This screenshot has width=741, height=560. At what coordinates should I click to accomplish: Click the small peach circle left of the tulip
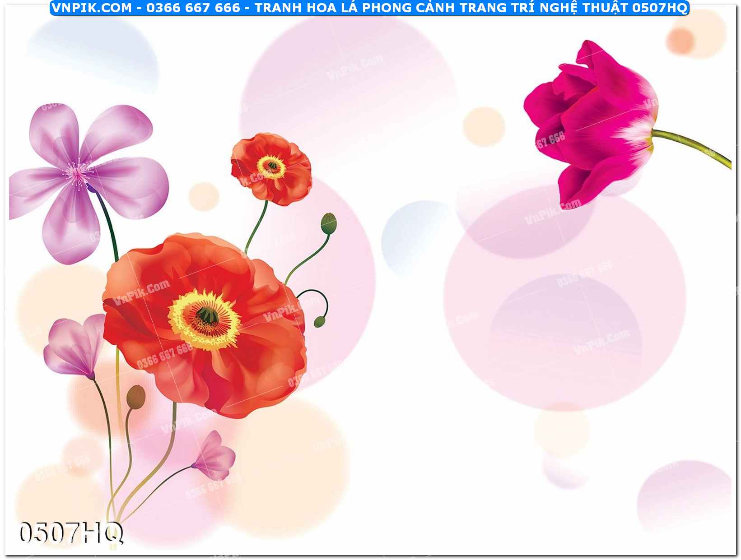(483, 126)
